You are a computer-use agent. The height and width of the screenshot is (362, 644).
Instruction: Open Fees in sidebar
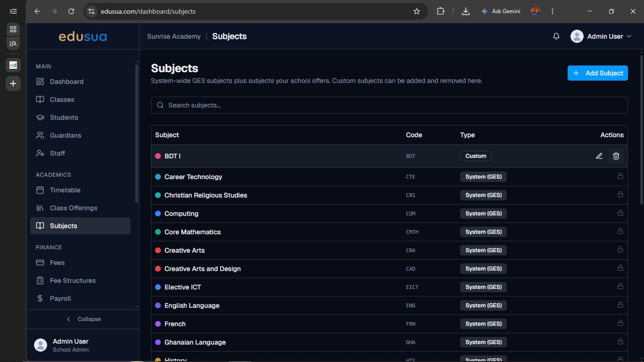80,263
